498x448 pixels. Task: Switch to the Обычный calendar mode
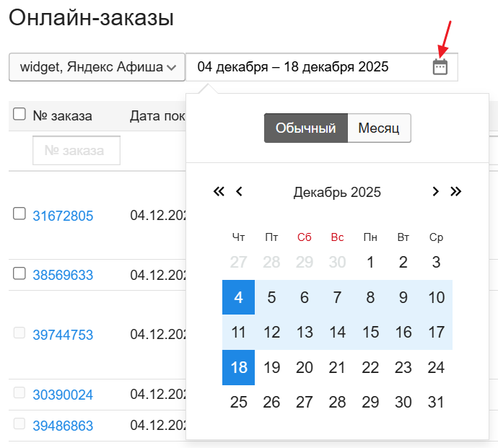pyautogui.click(x=305, y=128)
